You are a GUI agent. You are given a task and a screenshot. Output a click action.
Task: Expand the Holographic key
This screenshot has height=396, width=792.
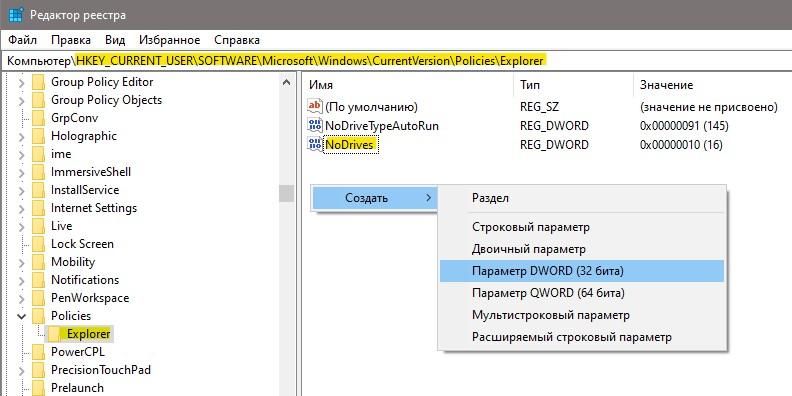coord(21,136)
